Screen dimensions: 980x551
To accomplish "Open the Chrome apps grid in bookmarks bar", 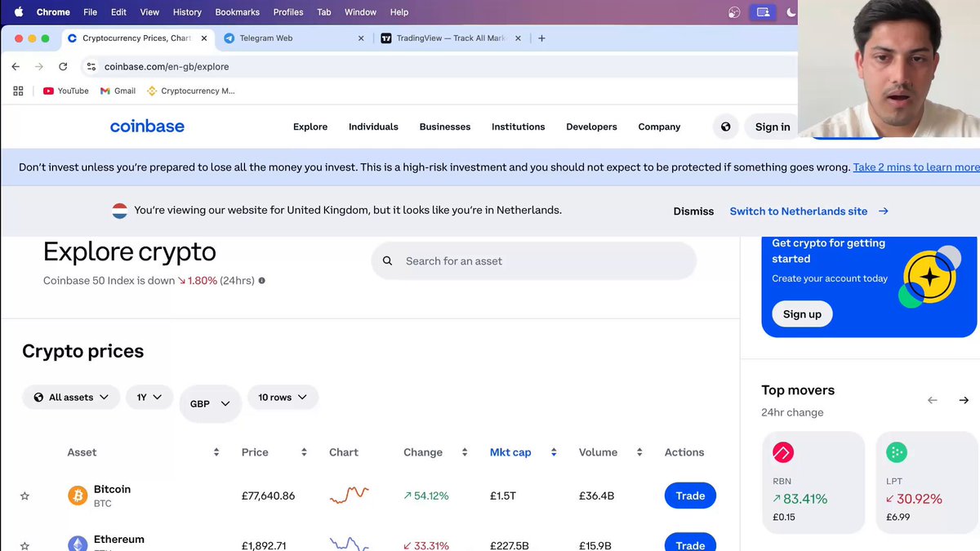I will (x=18, y=91).
